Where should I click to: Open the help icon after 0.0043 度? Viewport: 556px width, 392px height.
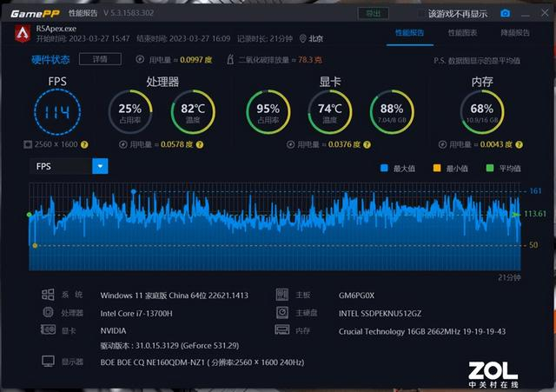click(519, 145)
